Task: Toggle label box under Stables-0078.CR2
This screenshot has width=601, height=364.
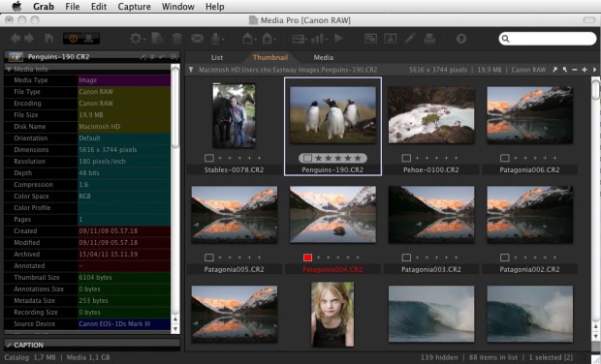Action: tap(208, 158)
